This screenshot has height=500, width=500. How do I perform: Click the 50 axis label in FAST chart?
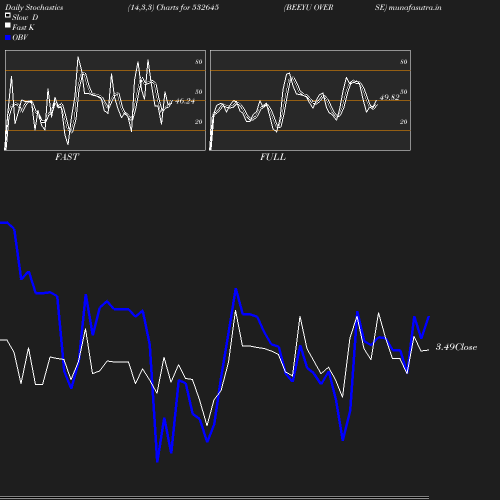pos(199,92)
